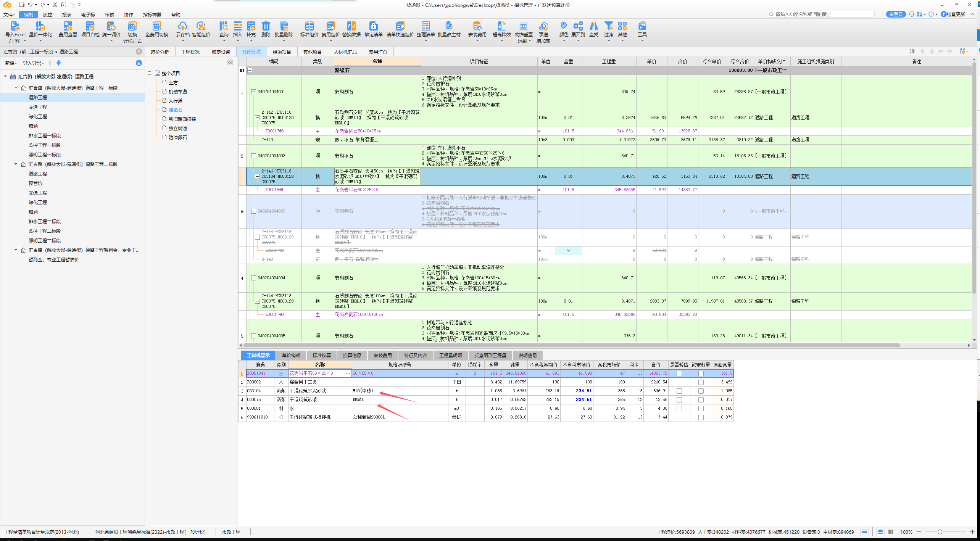
Task: Tick 锁定数量 checkbox for 综合用工二类
Action: tap(701, 382)
